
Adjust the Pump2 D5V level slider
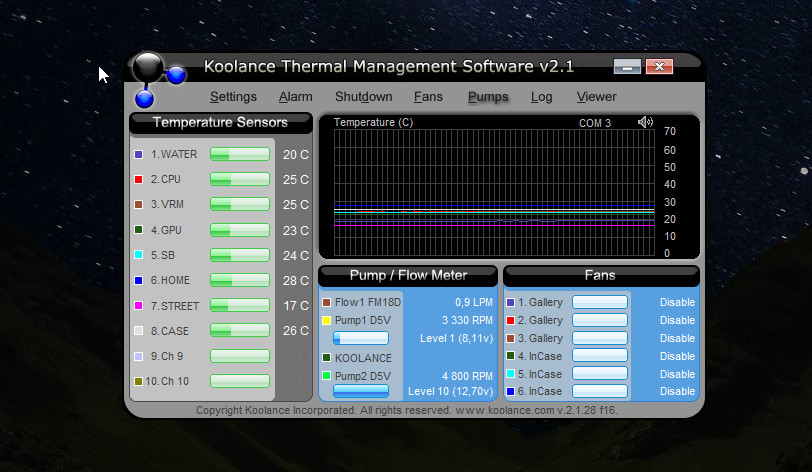point(361,391)
